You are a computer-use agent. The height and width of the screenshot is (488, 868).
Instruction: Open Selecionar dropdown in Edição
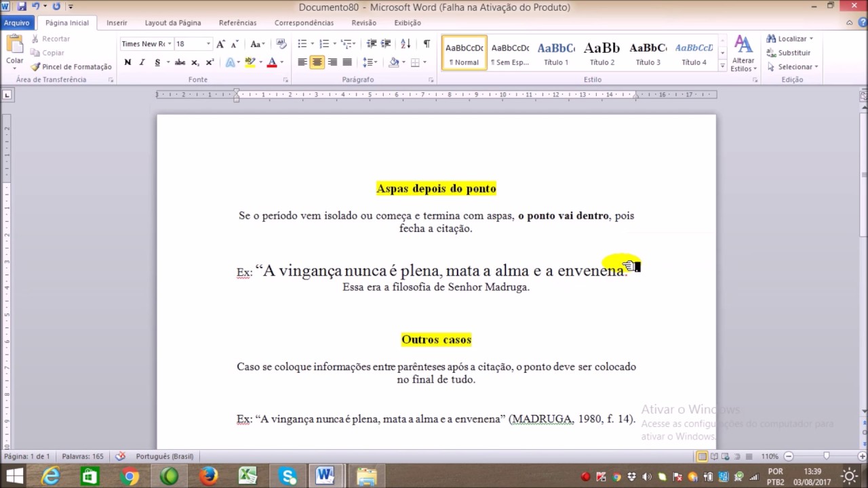click(x=793, y=67)
